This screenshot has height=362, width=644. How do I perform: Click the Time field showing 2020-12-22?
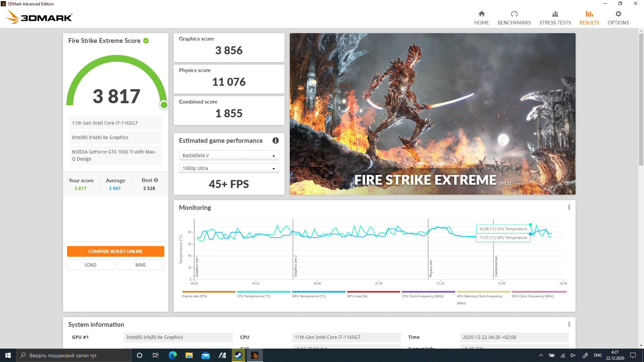click(515, 337)
